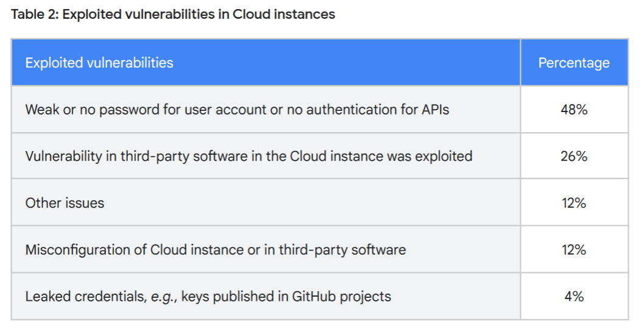Click "Cloud instances" in the table title
Viewport: 644px width, 335px height.
point(284,15)
